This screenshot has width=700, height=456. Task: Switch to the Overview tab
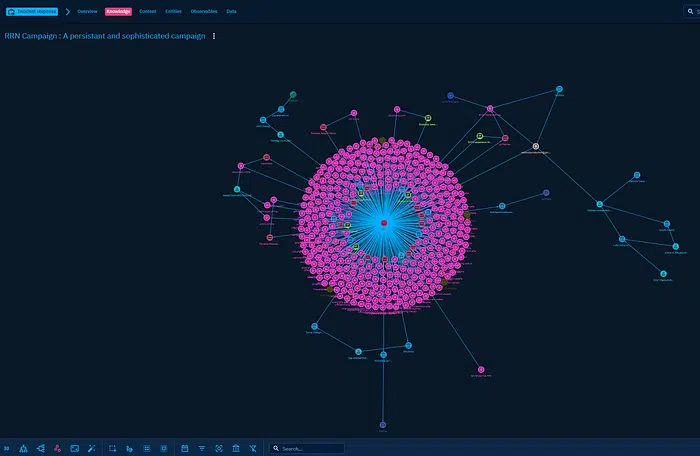tap(87, 11)
